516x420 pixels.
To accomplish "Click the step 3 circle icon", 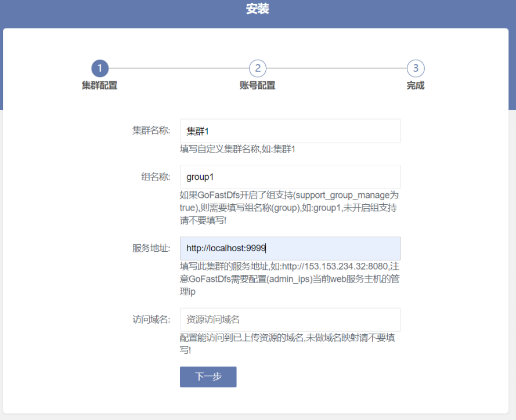I will click(416, 68).
